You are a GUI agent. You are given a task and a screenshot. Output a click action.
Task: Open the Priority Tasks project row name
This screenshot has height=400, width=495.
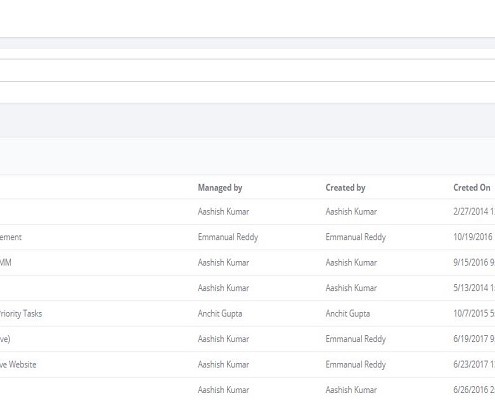[x=21, y=314]
